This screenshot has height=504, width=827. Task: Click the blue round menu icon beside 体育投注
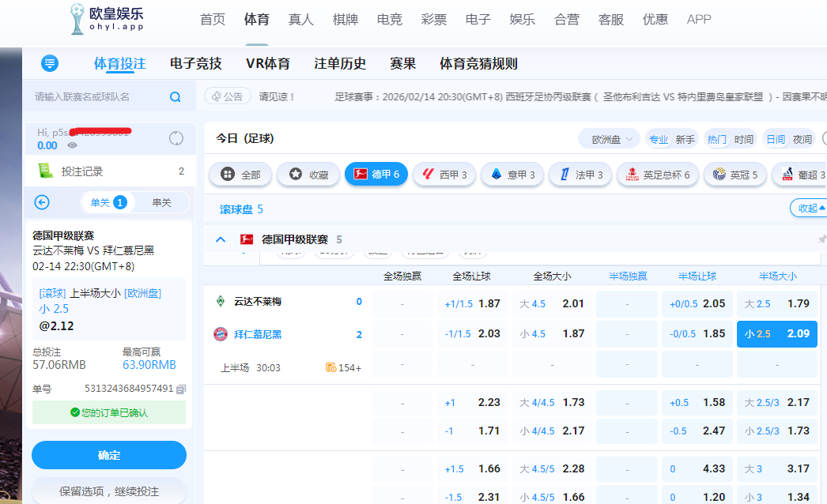coord(50,63)
